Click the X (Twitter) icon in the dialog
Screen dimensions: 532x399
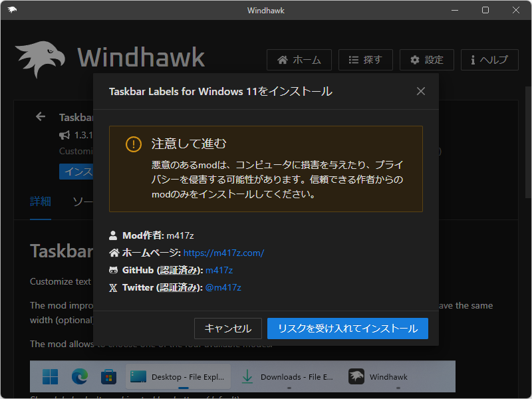[114, 287]
